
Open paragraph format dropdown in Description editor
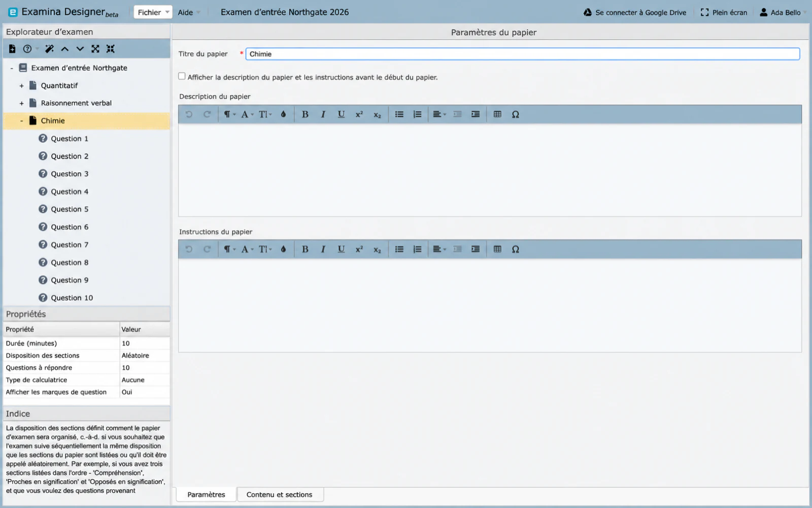230,114
